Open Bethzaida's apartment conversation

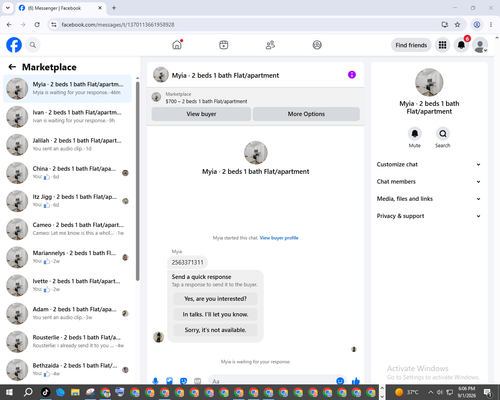[x=67, y=370]
